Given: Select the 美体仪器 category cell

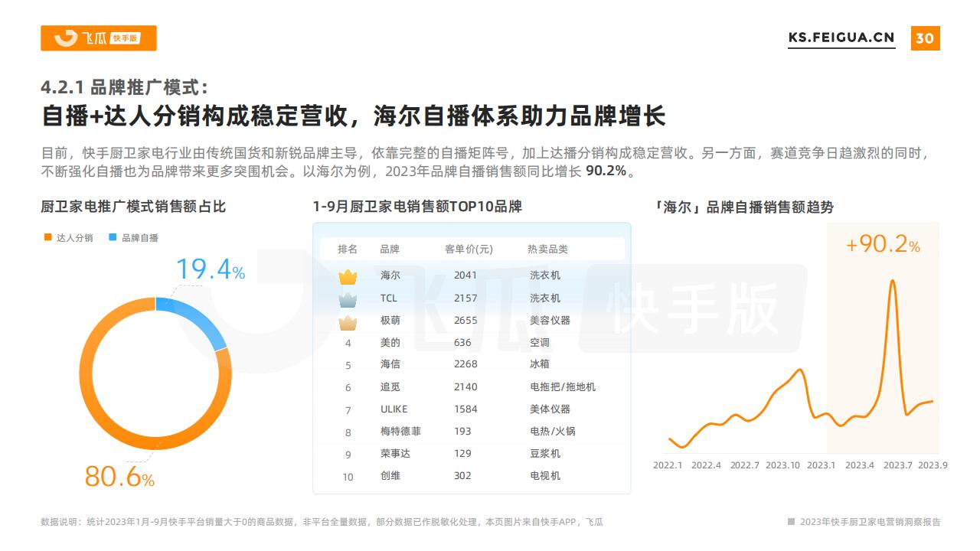Looking at the screenshot, I should 550,409.
